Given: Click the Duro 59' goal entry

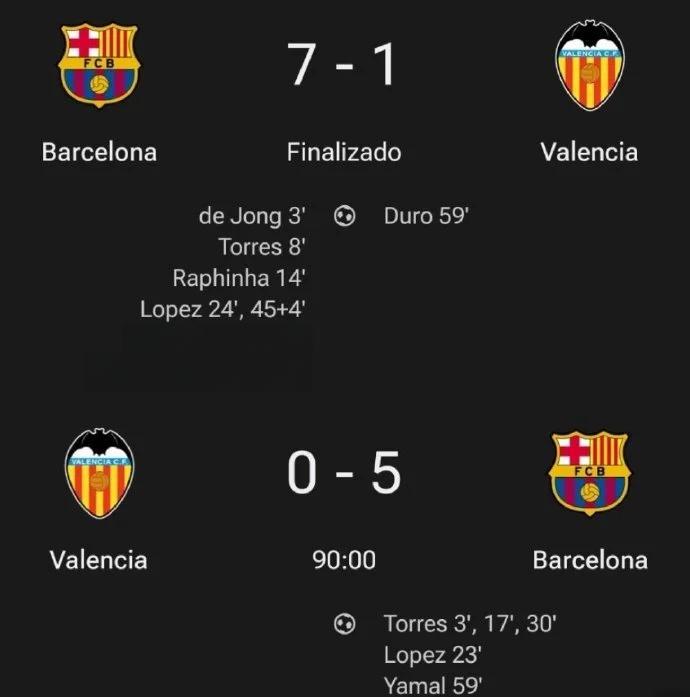Looking at the screenshot, I should point(426,216).
